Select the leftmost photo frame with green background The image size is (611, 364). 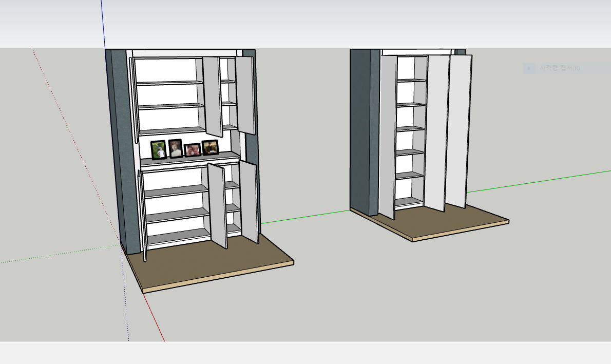(158, 150)
